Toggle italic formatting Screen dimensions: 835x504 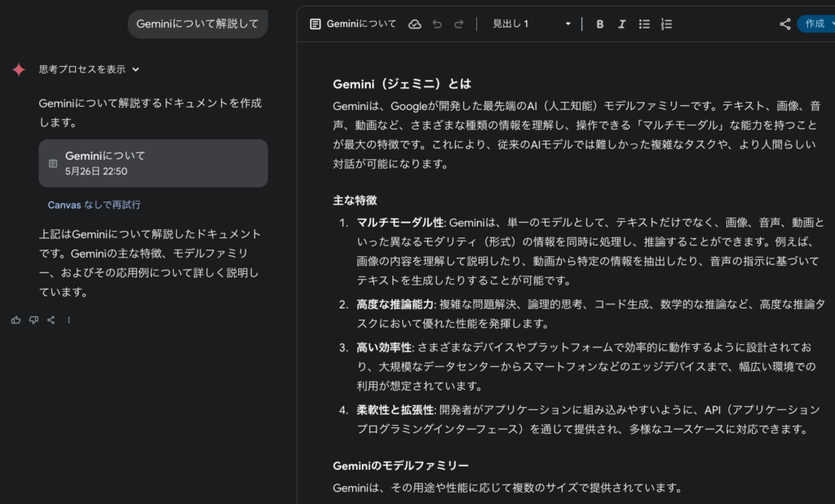tap(621, 24)
